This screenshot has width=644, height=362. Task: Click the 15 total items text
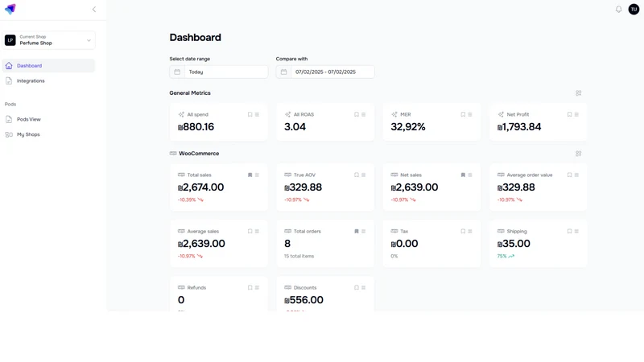click(x=299, y=256)
